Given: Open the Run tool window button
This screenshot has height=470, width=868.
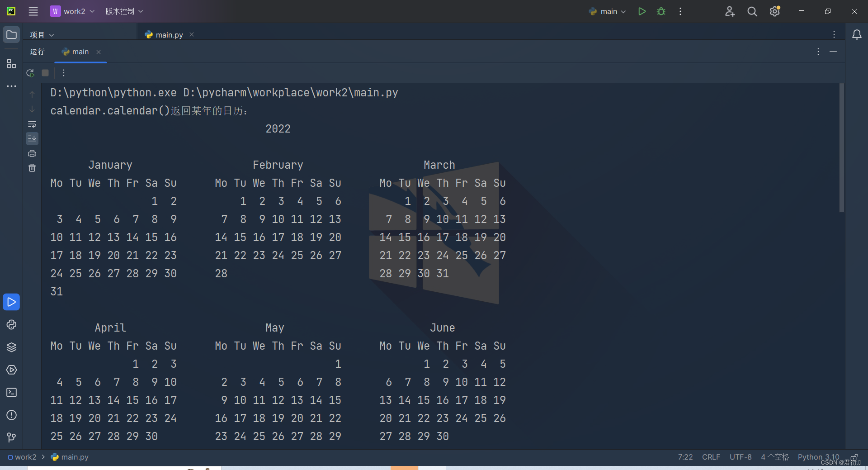Looking at the screenshot, I should [11, 302].
